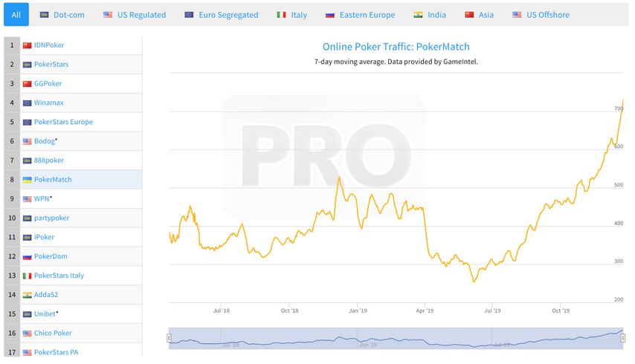Click the EU flag icon beside Winamax
Image resolution: width=635 pixels, height=364 pixels.
click(x=27, y=103)
